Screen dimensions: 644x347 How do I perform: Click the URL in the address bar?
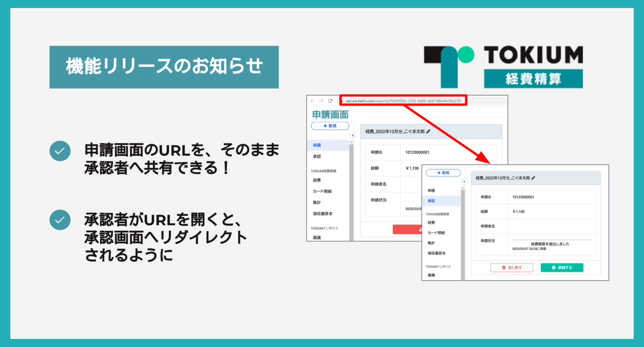pos(404,101)
